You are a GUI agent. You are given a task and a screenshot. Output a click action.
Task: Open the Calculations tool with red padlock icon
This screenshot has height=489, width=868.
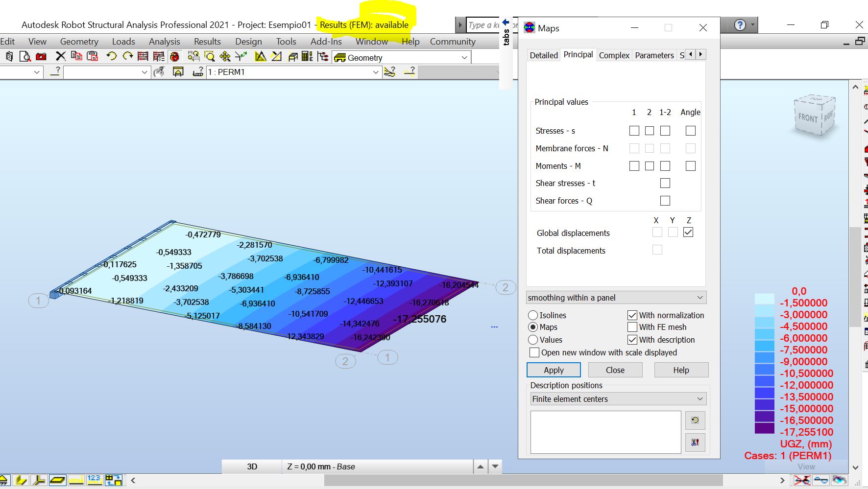tap(175, 57)
